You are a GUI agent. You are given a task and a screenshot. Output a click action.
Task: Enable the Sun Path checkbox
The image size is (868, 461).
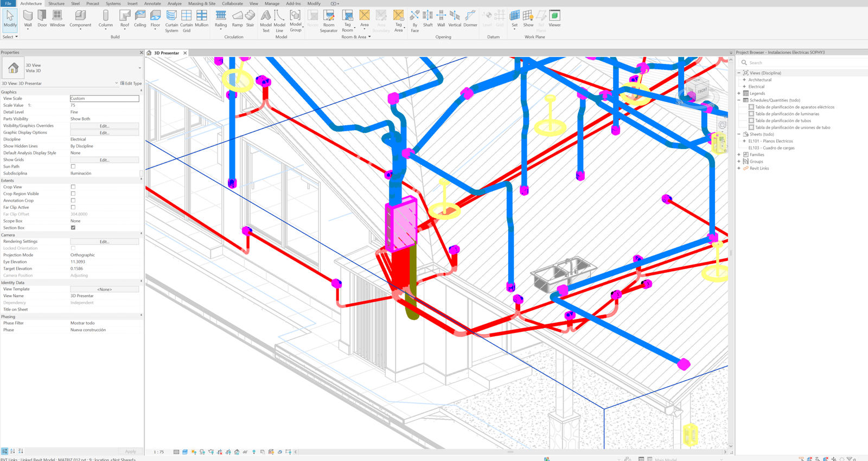[73, 167]
